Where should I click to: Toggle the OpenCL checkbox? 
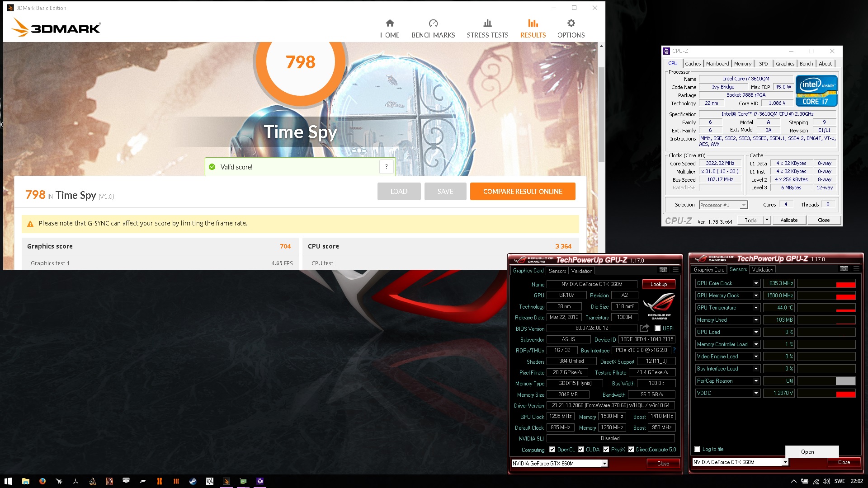tap(552, 450)
